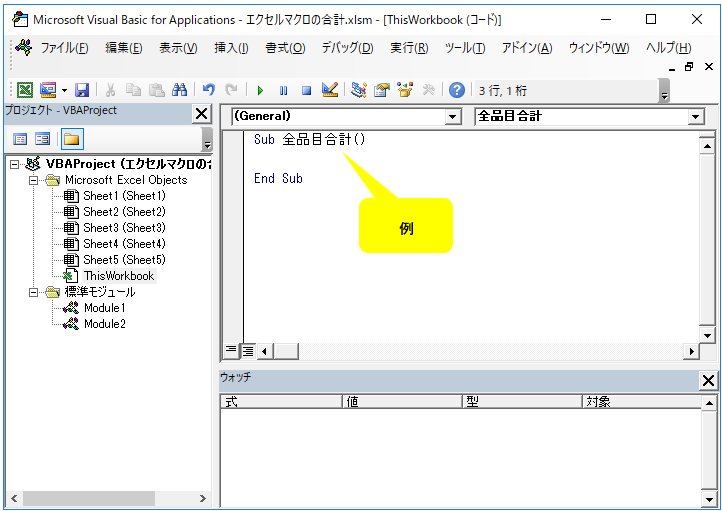This screenshot has width=722, height=511.
Task: Open the 編集(E) menu
Action: tap(123, 48)
